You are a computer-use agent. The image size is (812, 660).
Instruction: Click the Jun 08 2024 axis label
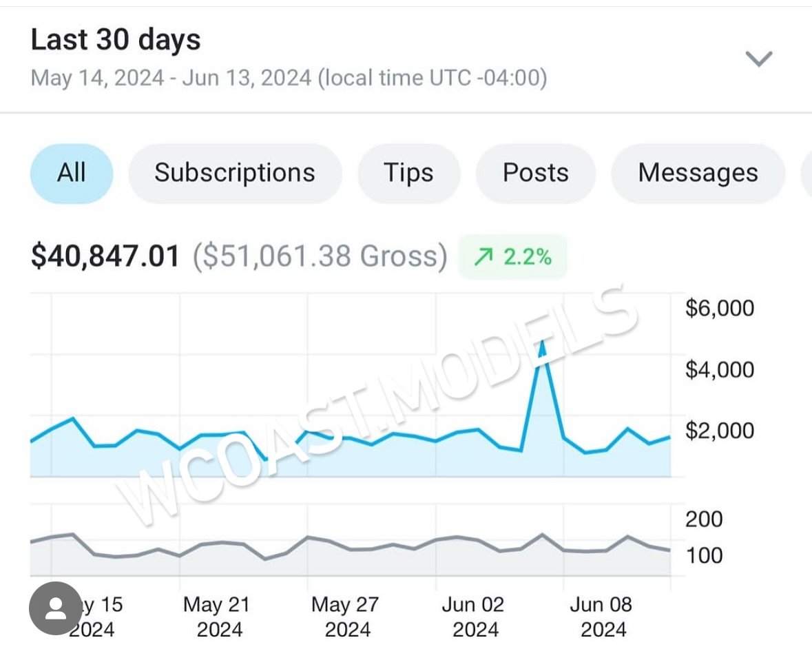point(603,617)
